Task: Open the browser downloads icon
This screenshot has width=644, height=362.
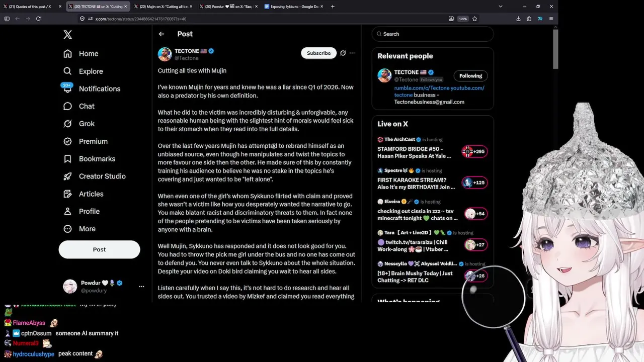Action: (x=518, y=19)
